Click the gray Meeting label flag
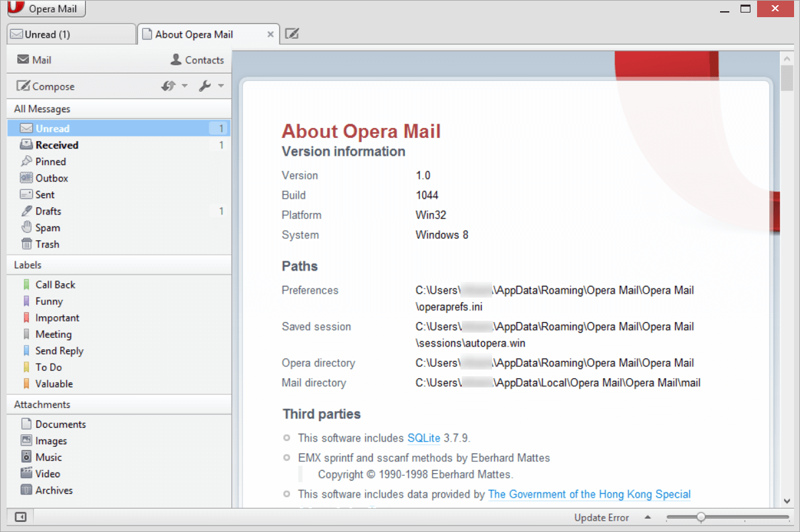This screenshot has width=800, height=532. (26, 334)
